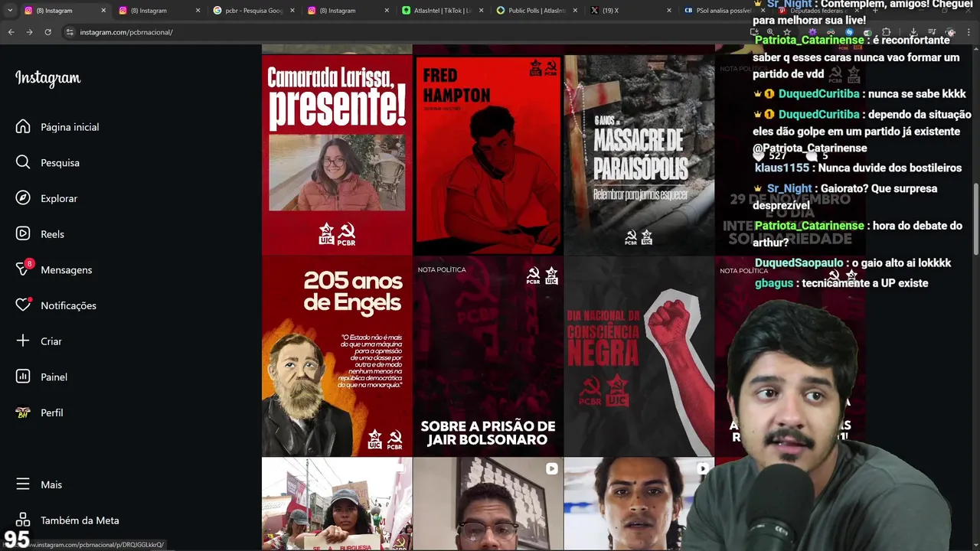Viewport: 980px width, 551px height.
Task: Show site info beside the address
Action: point(70,32)
